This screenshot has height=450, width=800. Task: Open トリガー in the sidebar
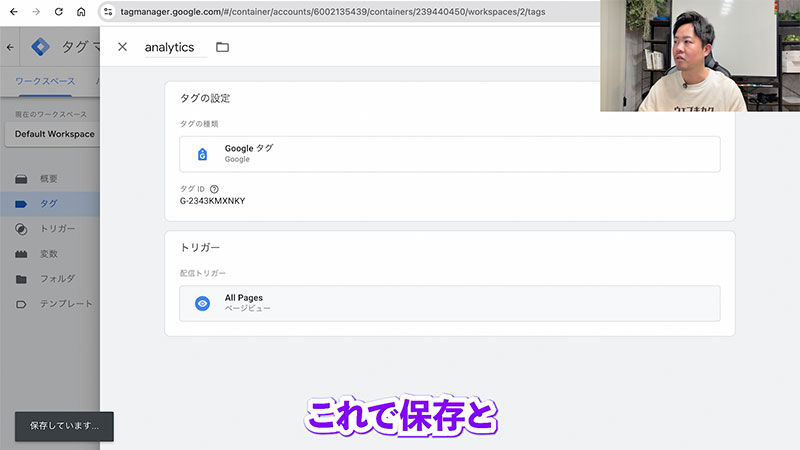pyautogui.click(x=50, y=229)
